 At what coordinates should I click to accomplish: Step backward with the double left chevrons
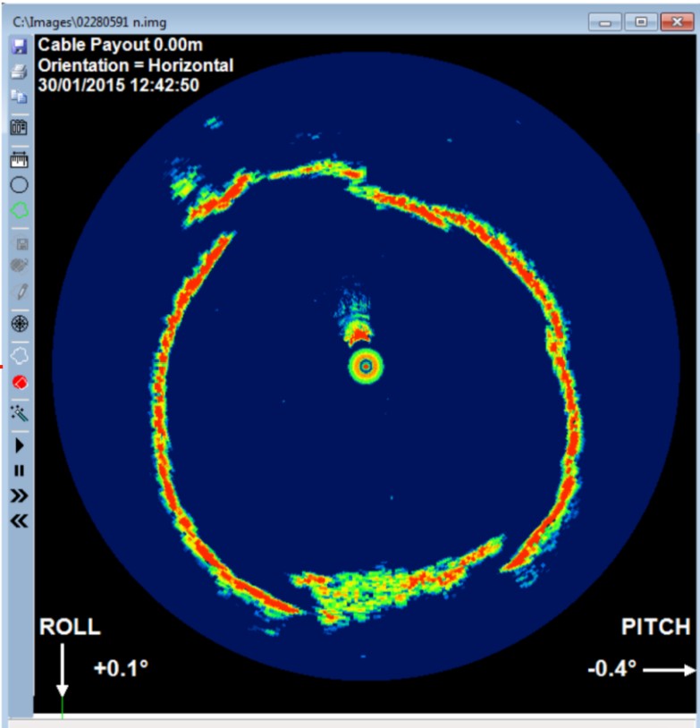click(x=19, y=521)
